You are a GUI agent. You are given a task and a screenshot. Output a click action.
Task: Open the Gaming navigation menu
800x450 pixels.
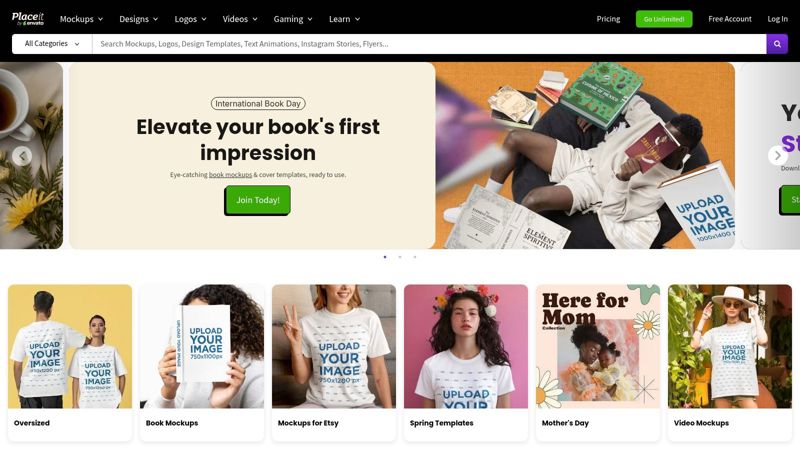pyautogui.click(x=293, y=19)
